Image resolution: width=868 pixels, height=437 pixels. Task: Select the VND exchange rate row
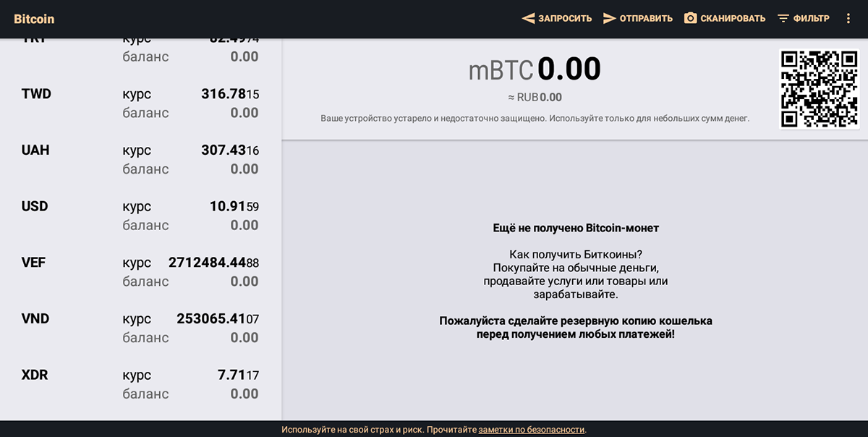pos(140,328)
